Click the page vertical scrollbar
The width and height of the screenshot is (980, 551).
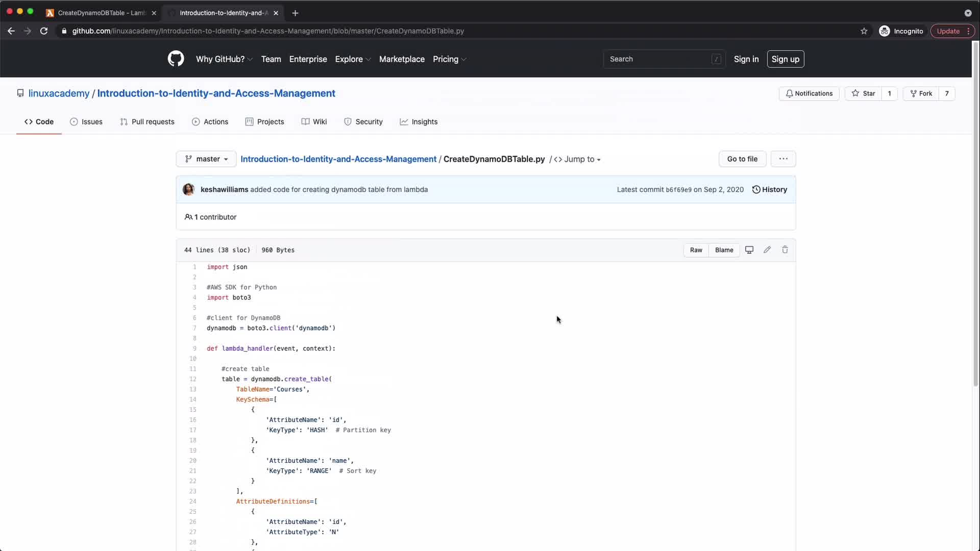pos(975,214)
